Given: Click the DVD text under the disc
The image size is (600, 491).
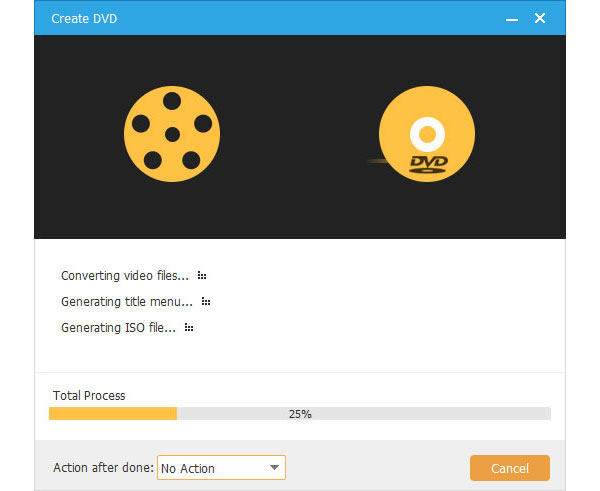Looking at the screenshot, I should pyautogui.click(x=428, y=161).
